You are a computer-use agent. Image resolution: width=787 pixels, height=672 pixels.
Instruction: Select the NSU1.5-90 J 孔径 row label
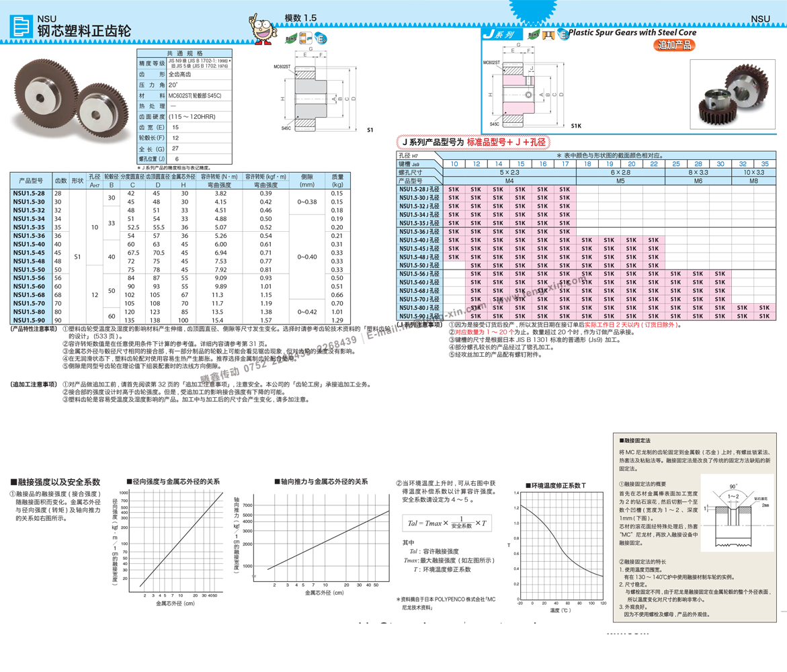[x=419, y=316]
